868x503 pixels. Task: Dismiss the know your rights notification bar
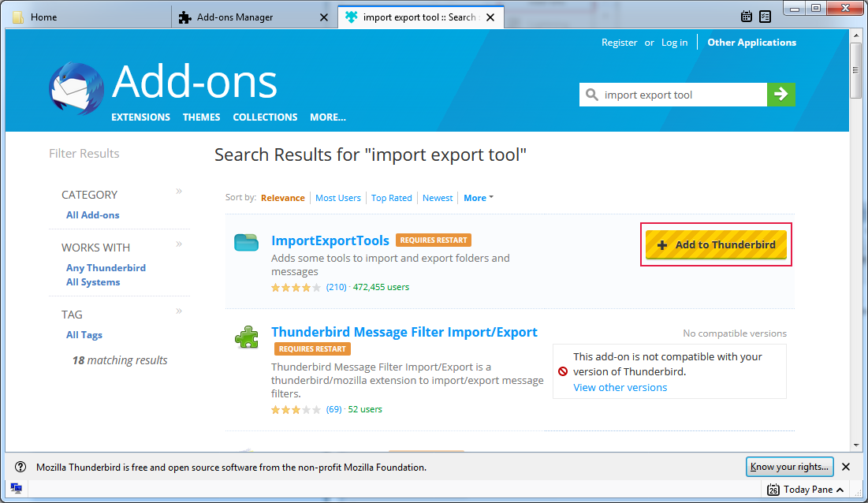coord(846,467)
